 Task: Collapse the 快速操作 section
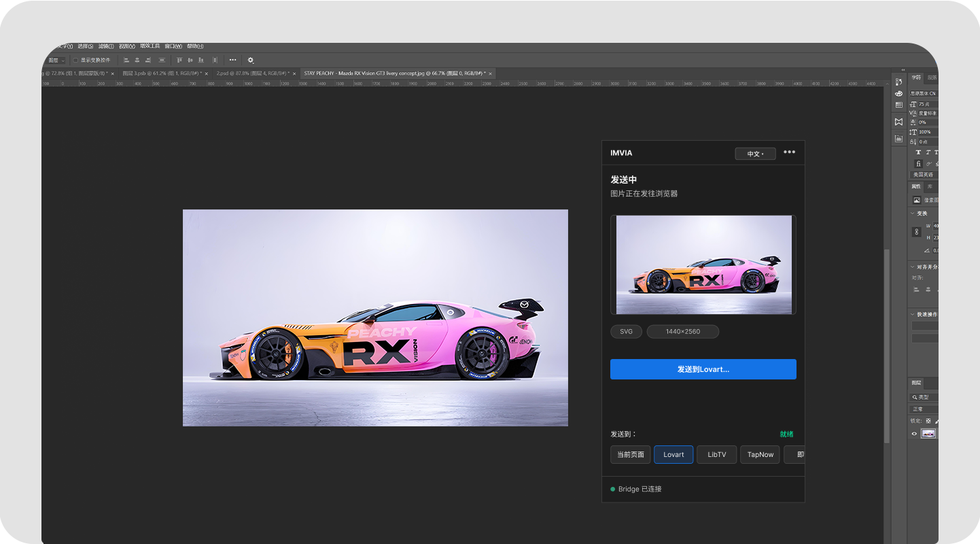(912, 314)
